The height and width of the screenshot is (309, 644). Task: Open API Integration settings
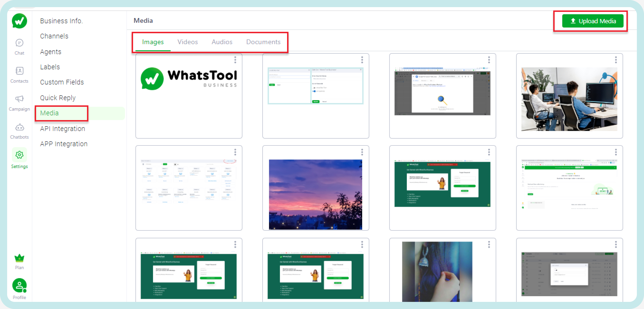pos(62,129)
